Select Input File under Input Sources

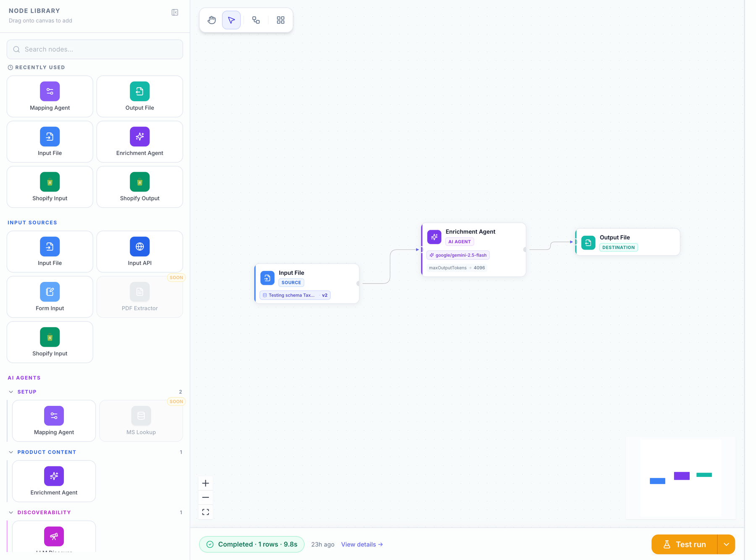pos(50,252)
